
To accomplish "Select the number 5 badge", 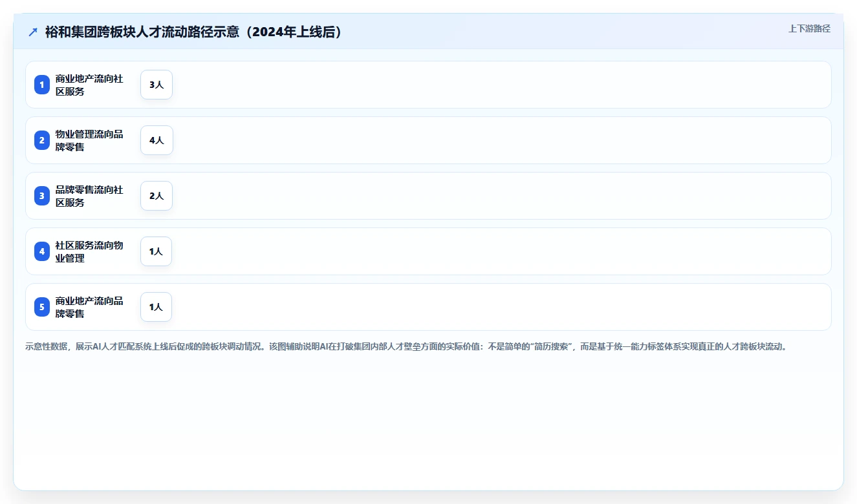I will coord(42,307).
